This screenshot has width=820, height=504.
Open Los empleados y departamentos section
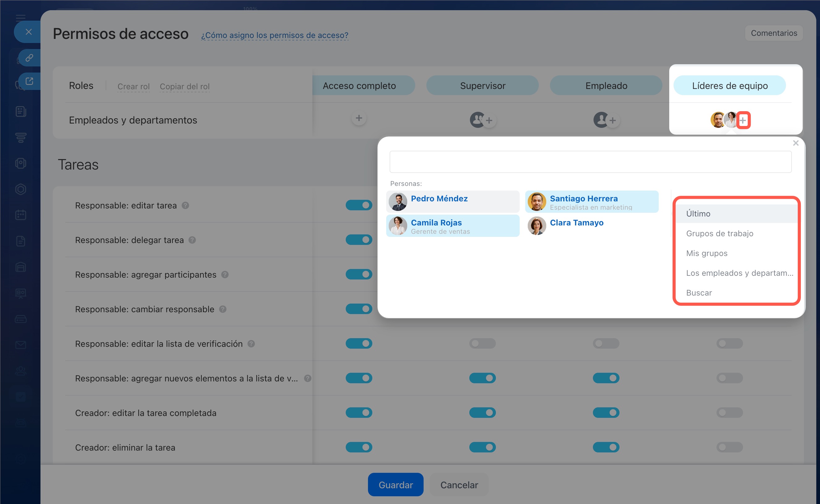(x=739, y=273)
